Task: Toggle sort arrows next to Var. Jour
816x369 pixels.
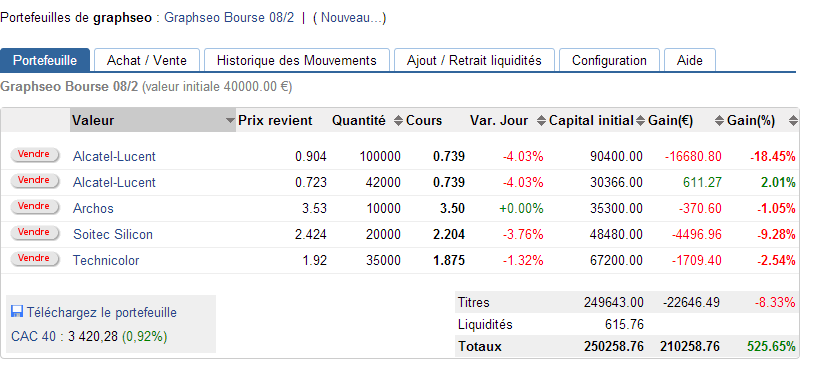Action: [x=541, y=121]
